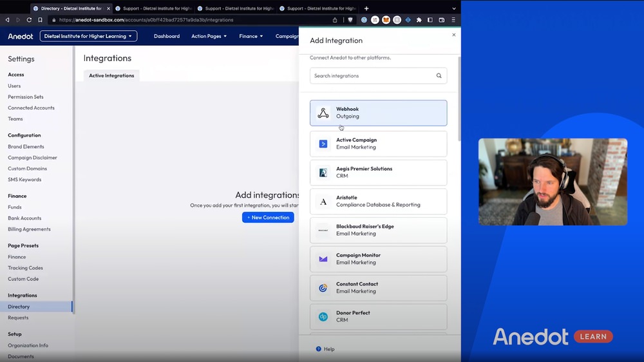Image resolution: width=644 pixels, height=362 pixels.
Task: Click the Active Campaign logo icon
Action: pos(323,144)
